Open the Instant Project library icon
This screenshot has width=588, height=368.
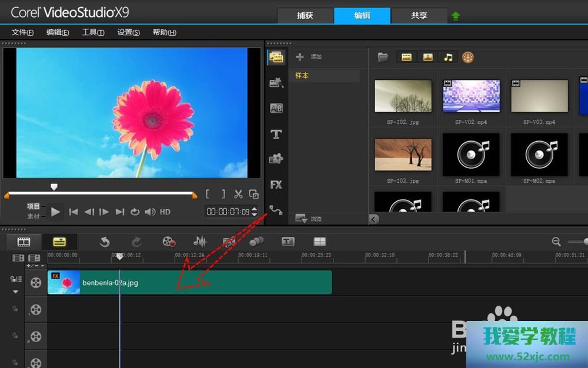pos(276,83)
